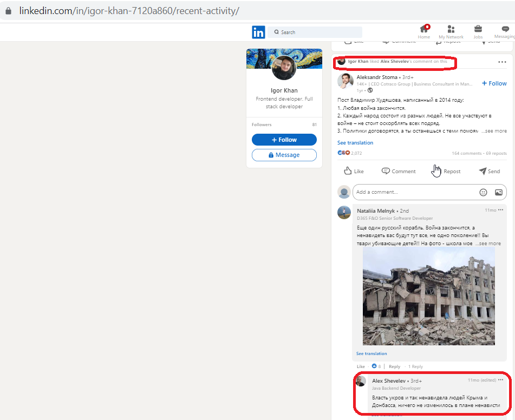
Task: Open the 69 reposts link
Action: click(496, 153)
